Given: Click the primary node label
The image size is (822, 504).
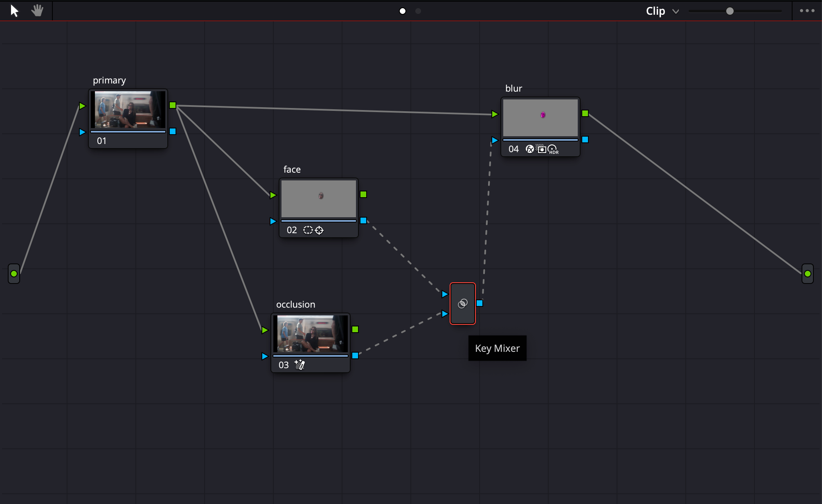Looking at the screenshot, I should pos(109,80).
